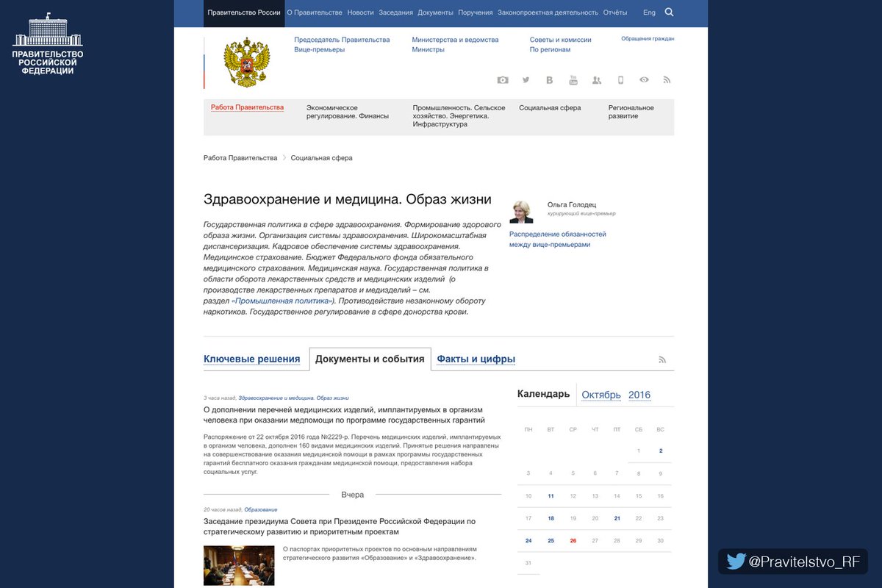Select October 18 in calendar
The height and width of the screenshot is (588, 882).
551,518
